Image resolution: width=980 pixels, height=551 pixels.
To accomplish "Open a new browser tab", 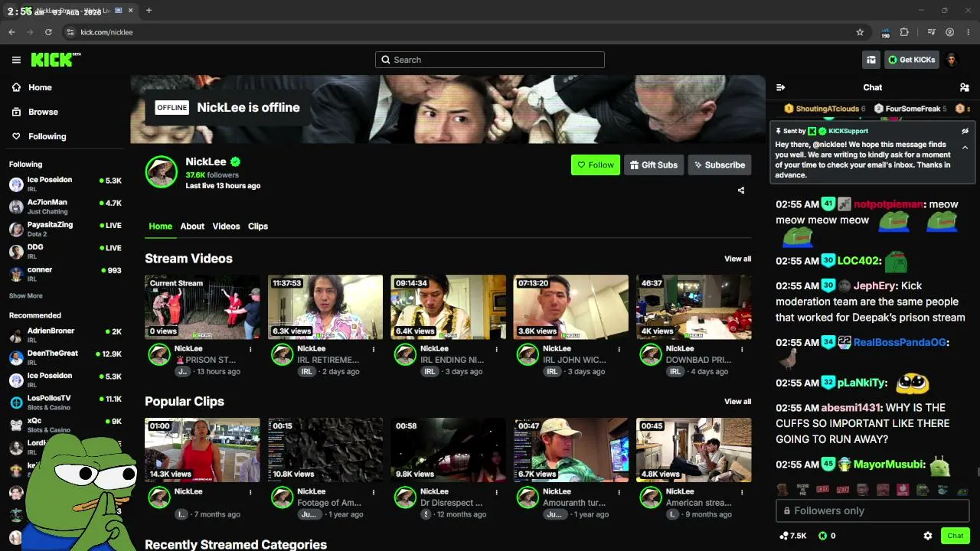I will click(x=149, y=11).
